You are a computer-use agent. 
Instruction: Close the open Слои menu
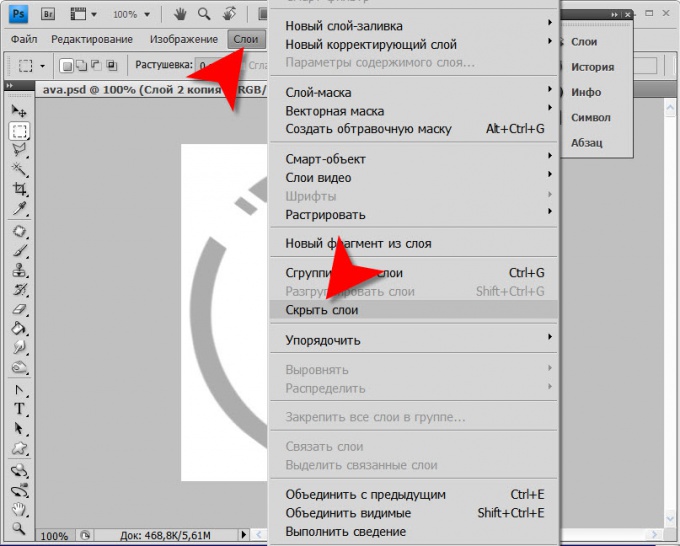coord(246,39)
